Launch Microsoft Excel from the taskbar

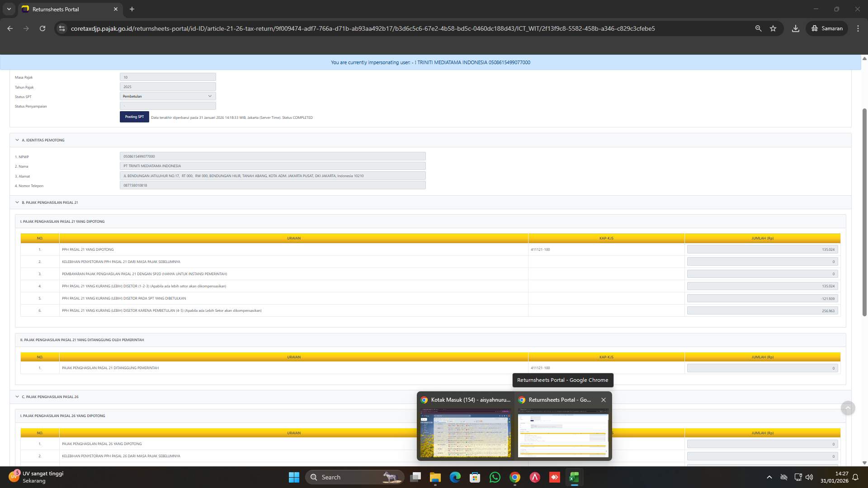574,477
